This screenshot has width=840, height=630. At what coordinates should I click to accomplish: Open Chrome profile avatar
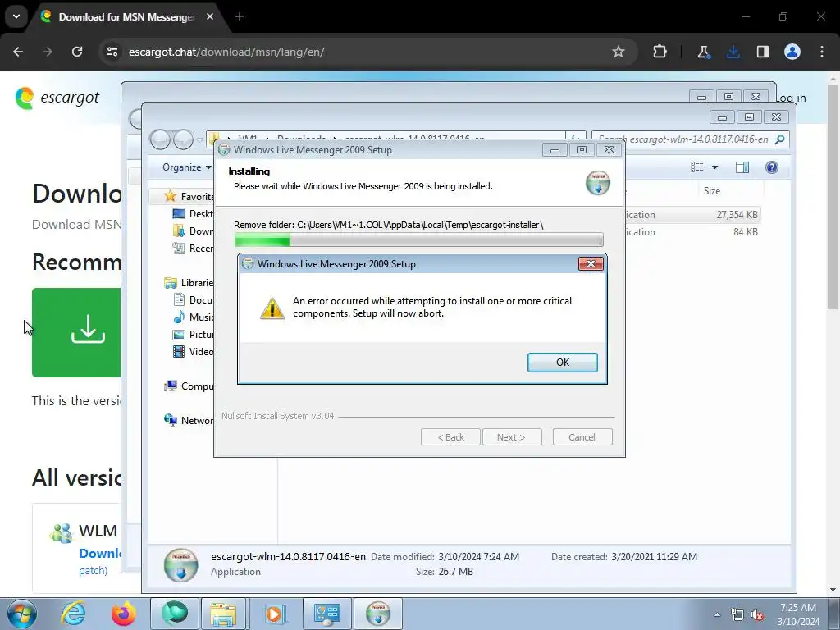[792, 52]
